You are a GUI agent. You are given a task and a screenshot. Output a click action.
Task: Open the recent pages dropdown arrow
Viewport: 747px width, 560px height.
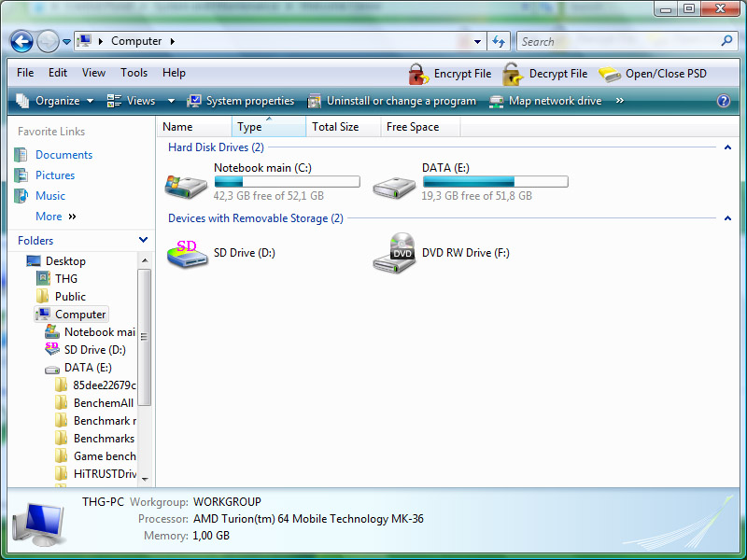66,42
